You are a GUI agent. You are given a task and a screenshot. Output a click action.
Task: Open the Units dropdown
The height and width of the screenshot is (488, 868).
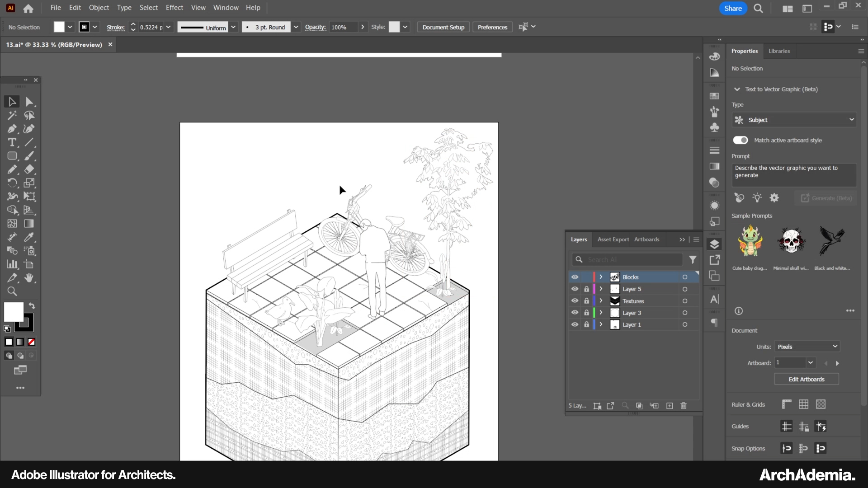point(807,347)
